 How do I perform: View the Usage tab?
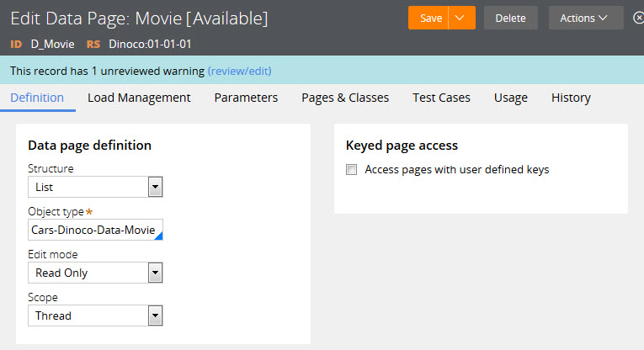click(510, 98)
